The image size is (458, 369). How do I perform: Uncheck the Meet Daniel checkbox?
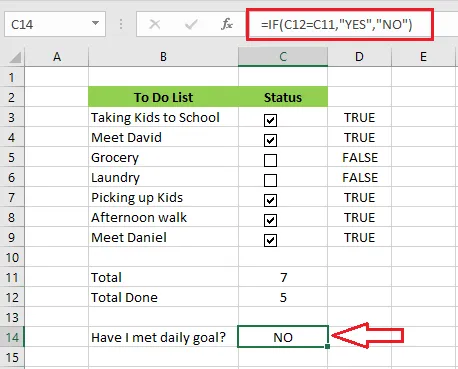click(270, 240)
